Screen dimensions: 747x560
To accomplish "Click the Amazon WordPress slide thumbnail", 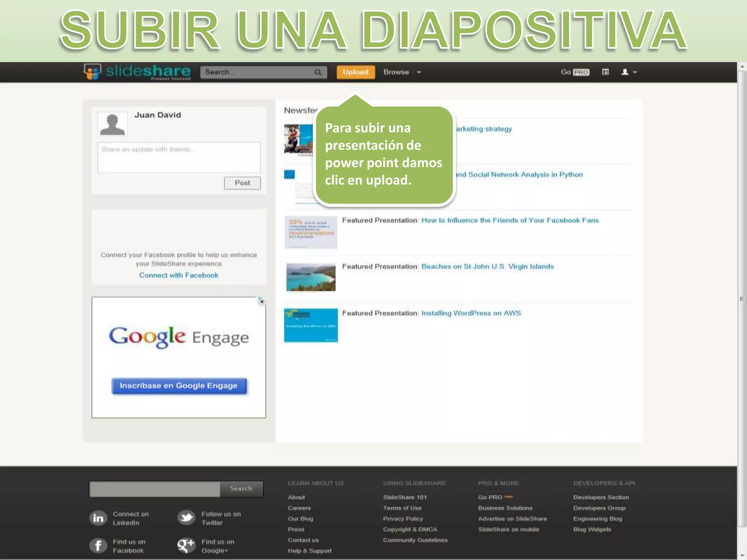I will pos(311,325).
